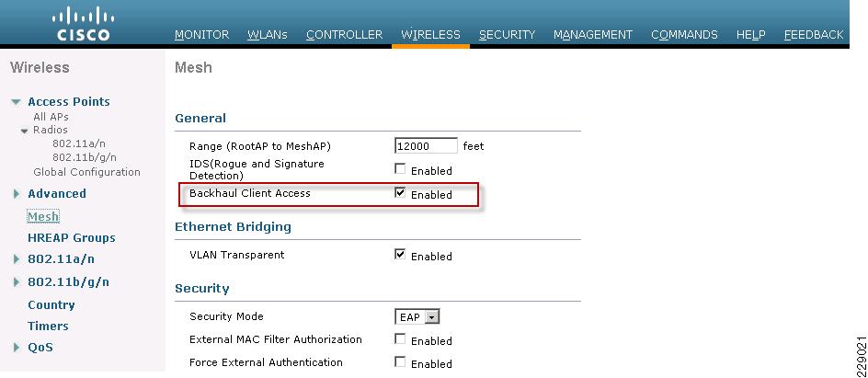Expand the 802.11a/n sidebar arrow

pyautogui.click(x=16, y=259)
